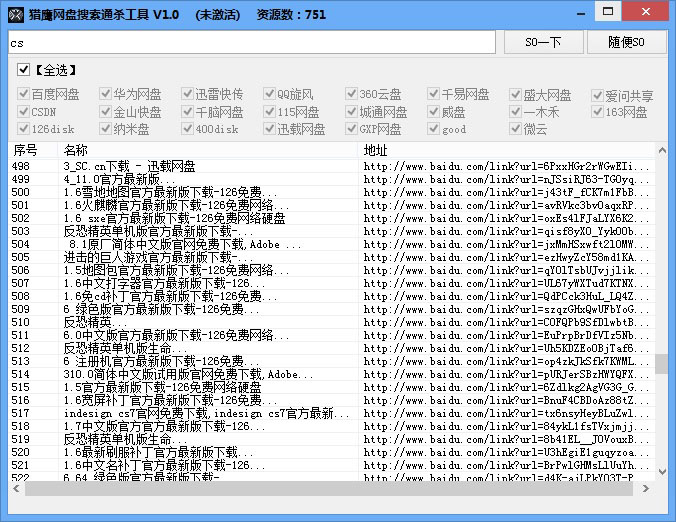Uncheck the 迅雷快传 source option
The height and width of the screenshot is (522, 676).
tap(188, 95)
